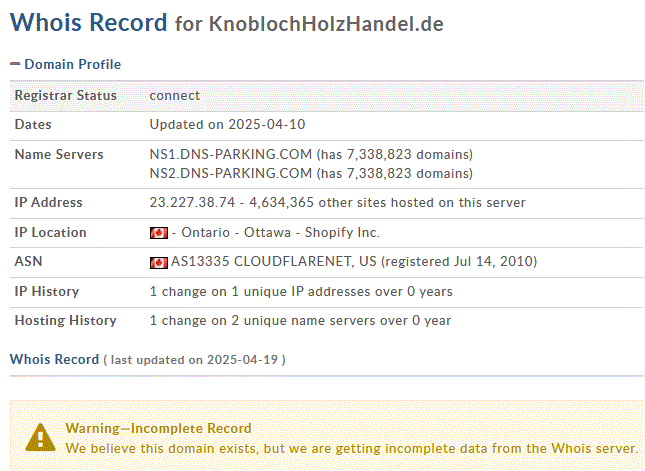Image resolution: width=645 pixels, height=471 pixels.
Task: Click the IP address 23.227.38.74
Action: point(192,202)
